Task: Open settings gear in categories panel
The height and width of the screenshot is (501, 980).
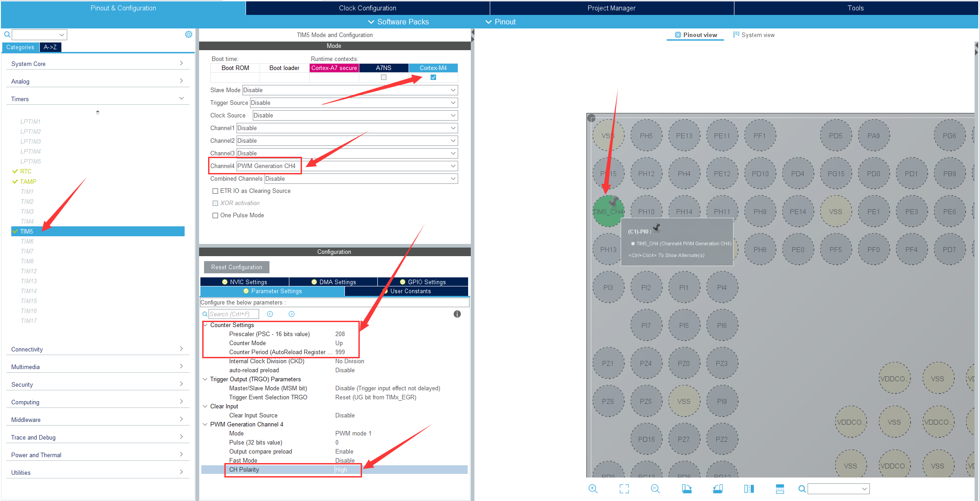Action: [x=189, y=34]
